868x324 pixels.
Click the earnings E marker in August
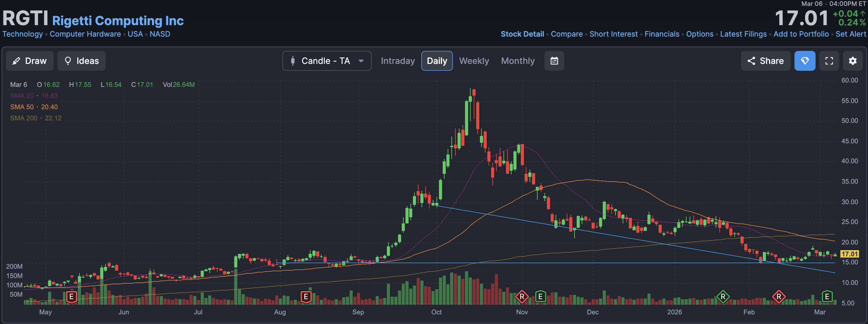(306, 297)
